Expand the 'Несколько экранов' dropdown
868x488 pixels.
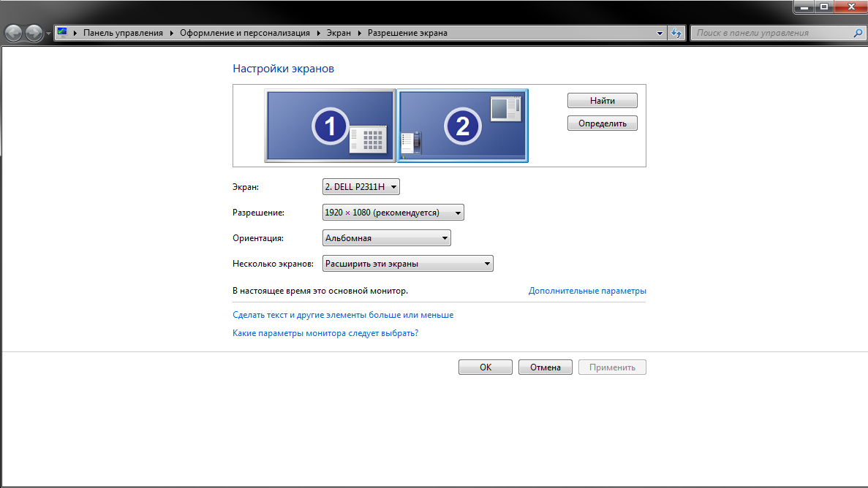[x=407, y=264]
